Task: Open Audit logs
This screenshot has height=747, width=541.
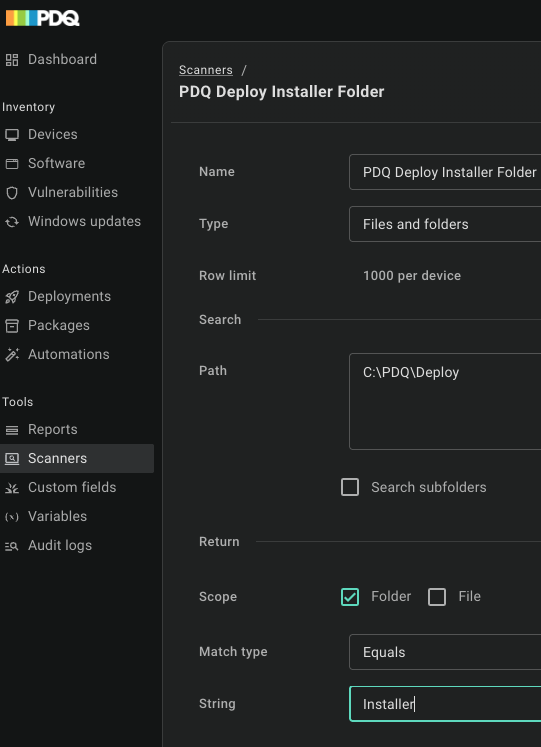Action: [x=60, y=545]
